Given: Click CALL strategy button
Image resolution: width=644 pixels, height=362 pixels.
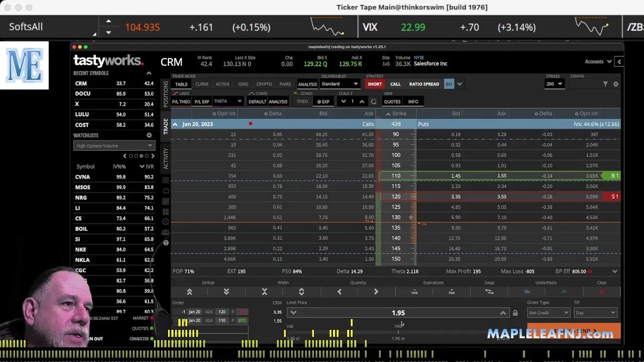Looking at the screenshot, I should tap(395, 84).
